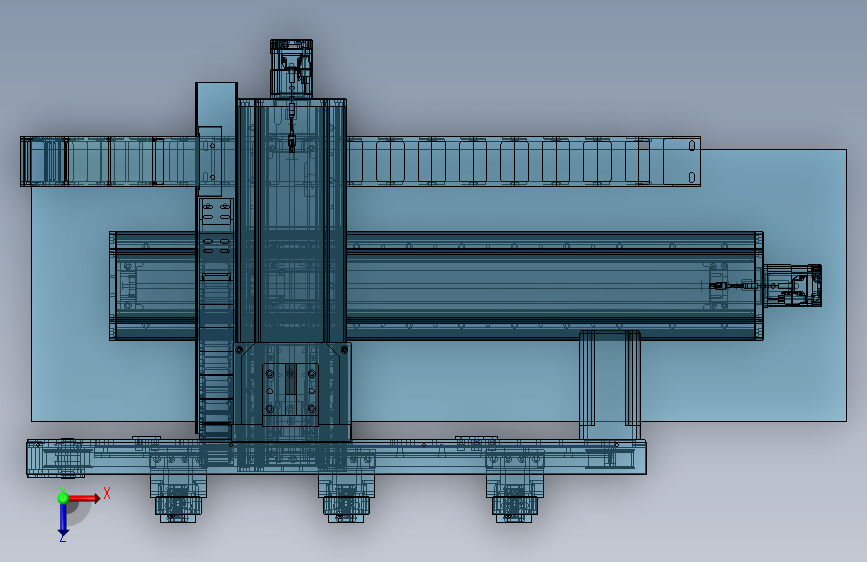Select the servo motor atop the vertical axis
The image size is (867, 562).
point(291,69)
